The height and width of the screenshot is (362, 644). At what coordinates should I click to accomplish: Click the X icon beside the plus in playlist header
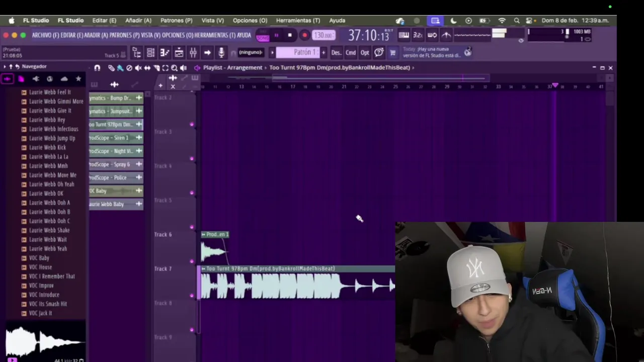point(173,86)
